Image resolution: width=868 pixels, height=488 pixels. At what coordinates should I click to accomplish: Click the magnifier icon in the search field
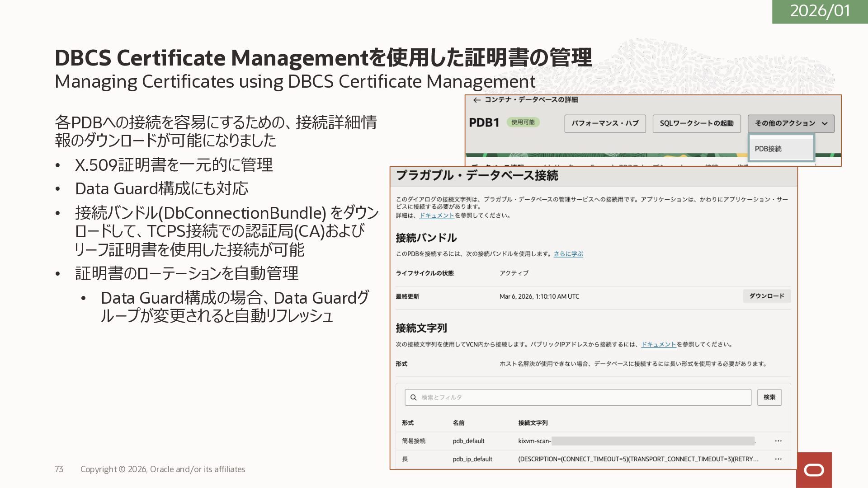click(x=413, y=398)
